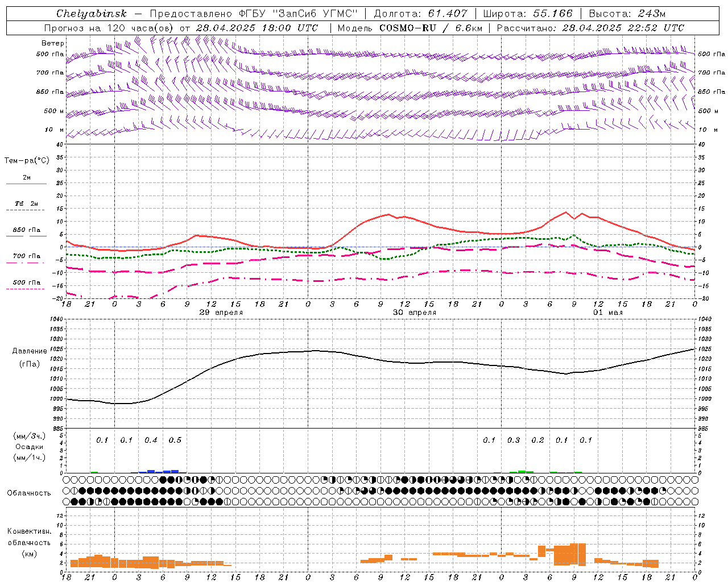728x582 pixels.
Task: Click the 30 апреля date label
Action: pyautogui.click(x=415, y=313)
